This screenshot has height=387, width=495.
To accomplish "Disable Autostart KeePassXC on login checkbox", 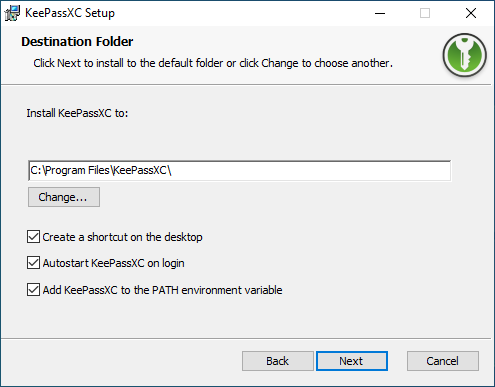I will (33, 263).
